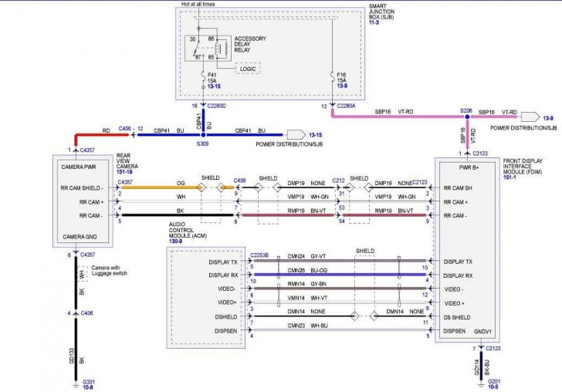The image size is (562, 392).
Task: Click connector label C212
Action: tap(338, 181)
